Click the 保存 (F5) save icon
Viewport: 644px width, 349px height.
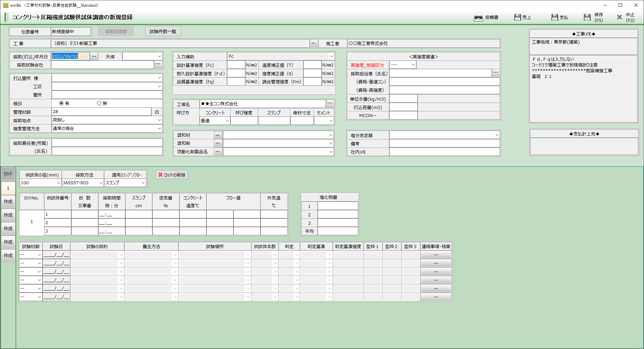587,17
